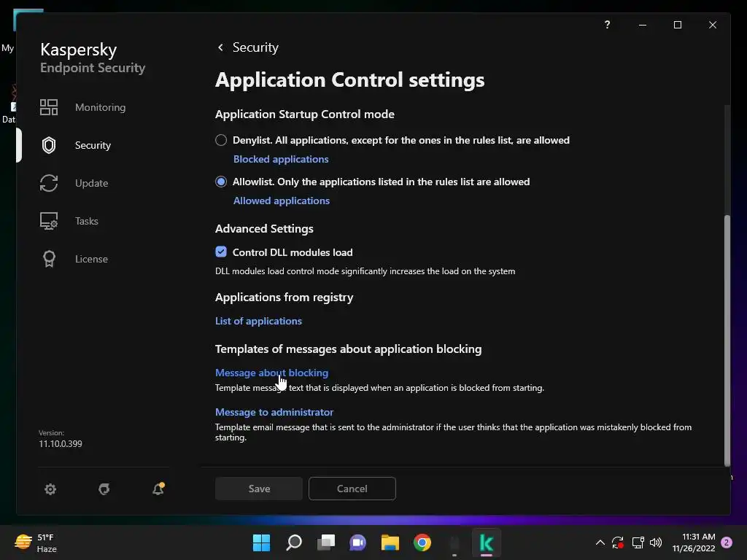Show hidden tray icons chevron
The image size is (747, 560).
[600, 542]
